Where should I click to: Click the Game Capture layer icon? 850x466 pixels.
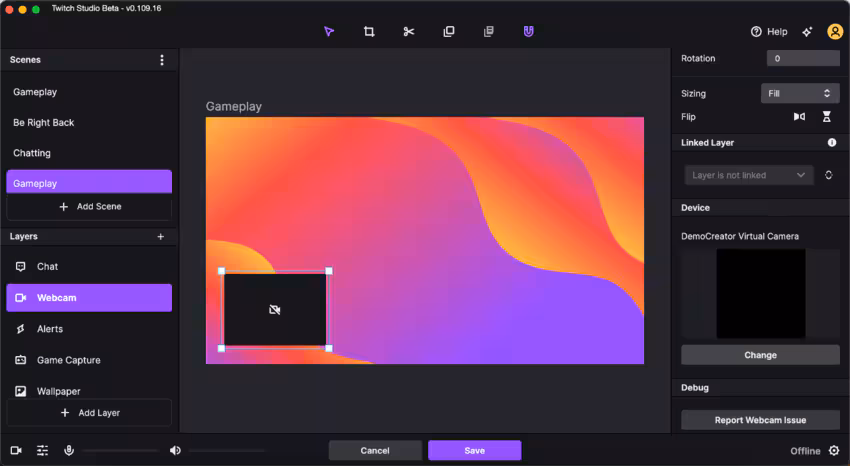point(21,360)
